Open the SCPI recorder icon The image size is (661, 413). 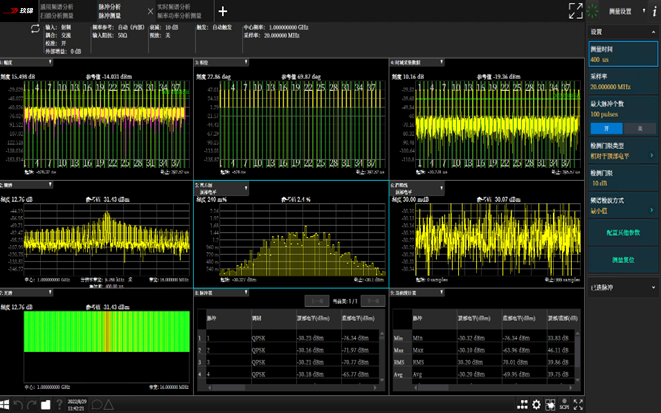(564, 405)
